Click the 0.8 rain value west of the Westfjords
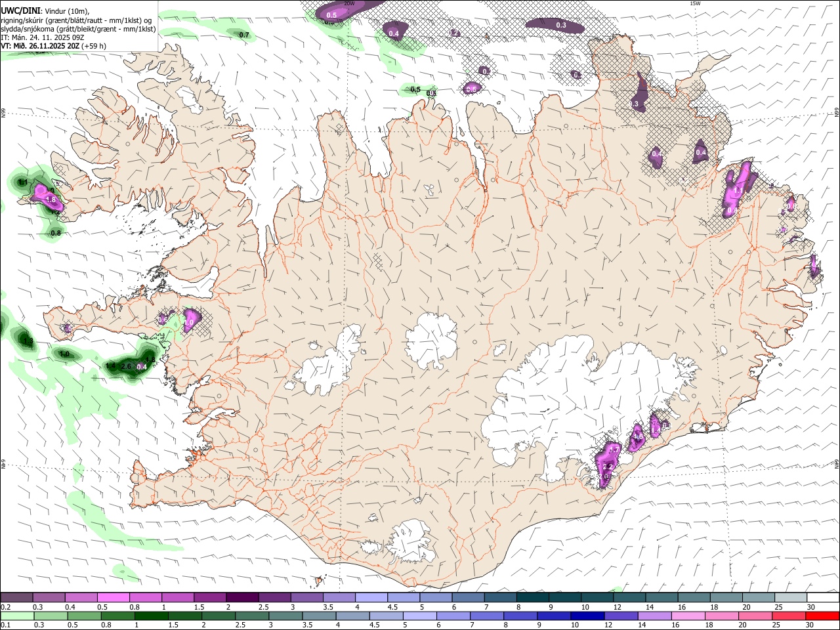Screen dimensions: 840x630 click(56, 233)
